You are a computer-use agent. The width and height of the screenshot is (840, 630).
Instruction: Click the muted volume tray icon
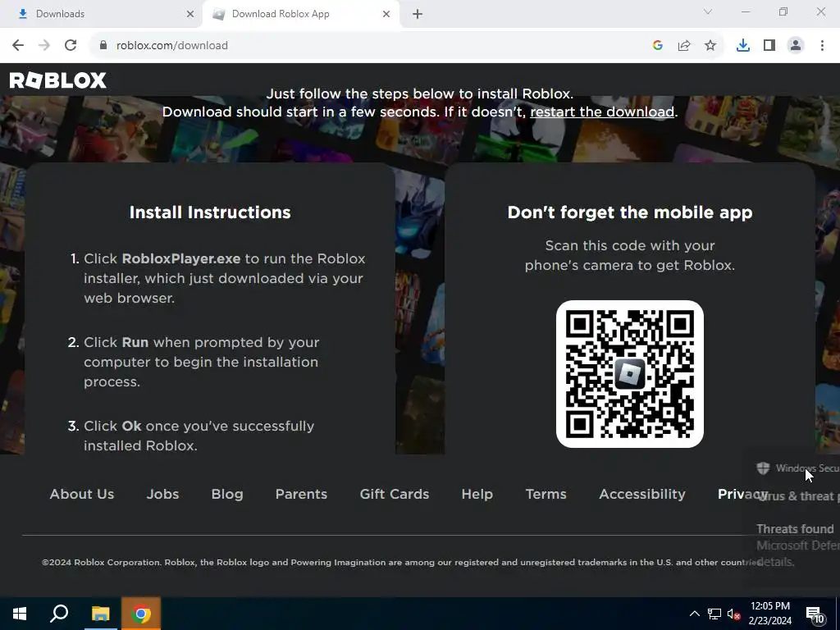pos(733,614)
